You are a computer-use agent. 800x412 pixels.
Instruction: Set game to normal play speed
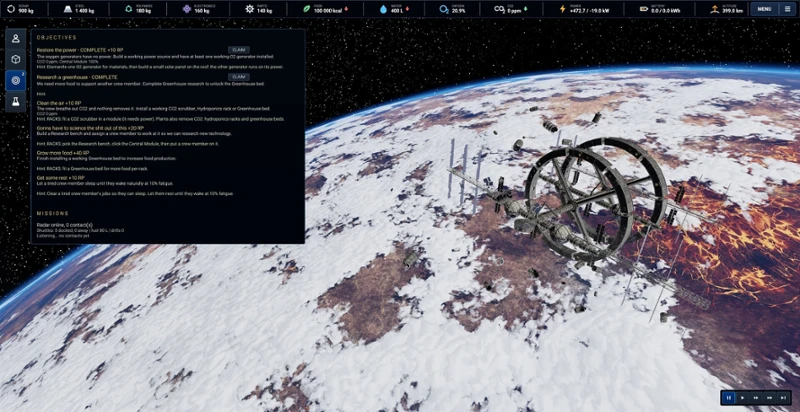(x=742, y=397)
